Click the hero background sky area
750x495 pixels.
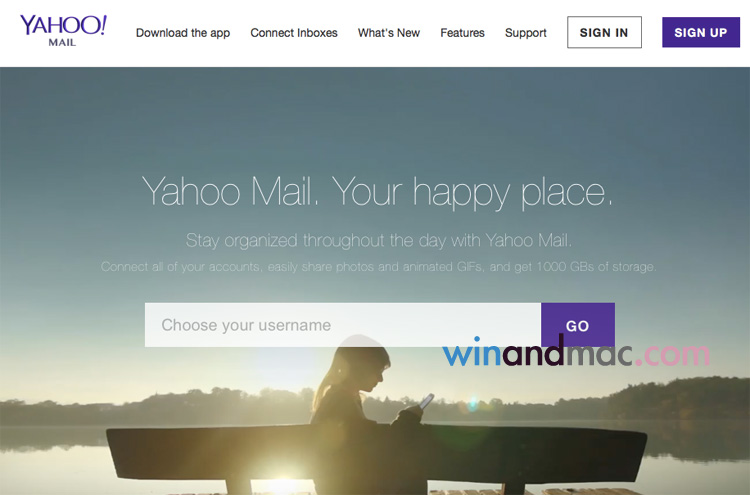pyautogui.click(x=375, y=120)
